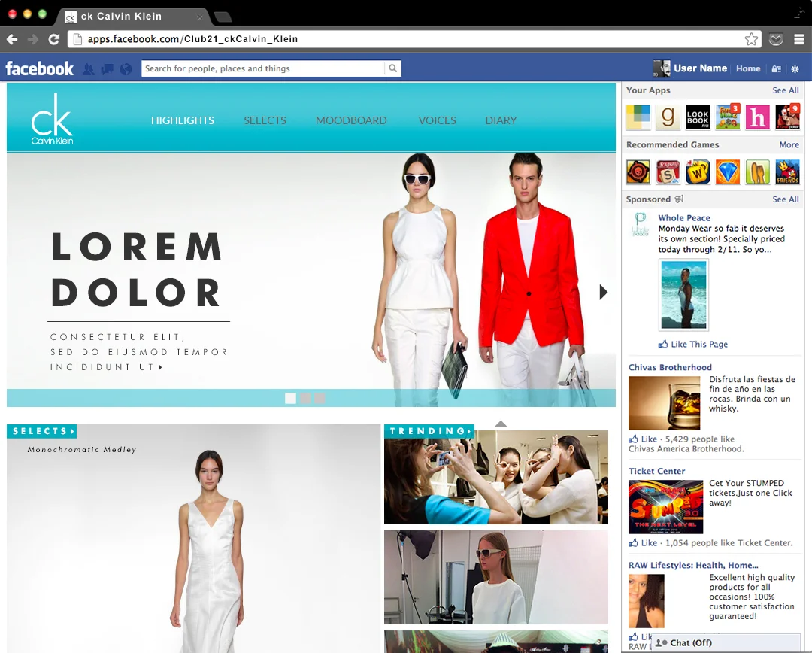812x653 pixels.
Task: Open the SELECTS nav tab
Action: point(265,120)
